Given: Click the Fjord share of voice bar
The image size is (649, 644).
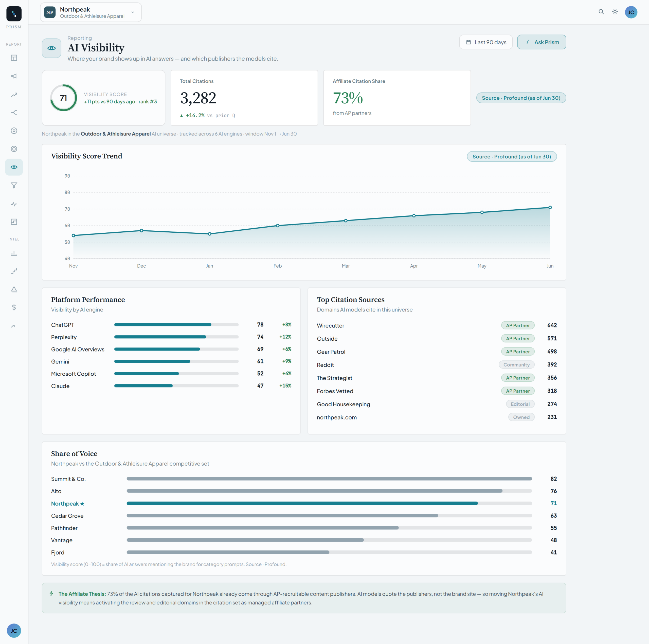Looking at the screenshot, I should click(x=329, y=552).
